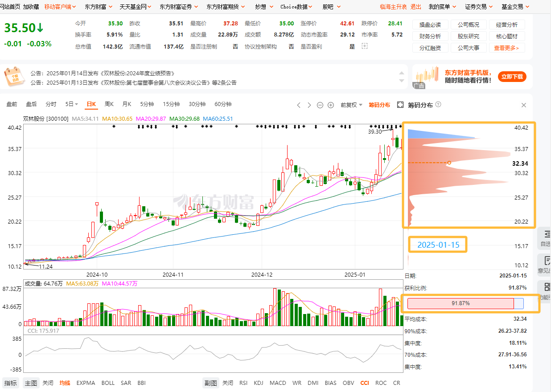Screen dimensions: 551x392
Task: Click the help icon beside 筹码分布 title
Action: pyautogui.click(x=438, y=104)
